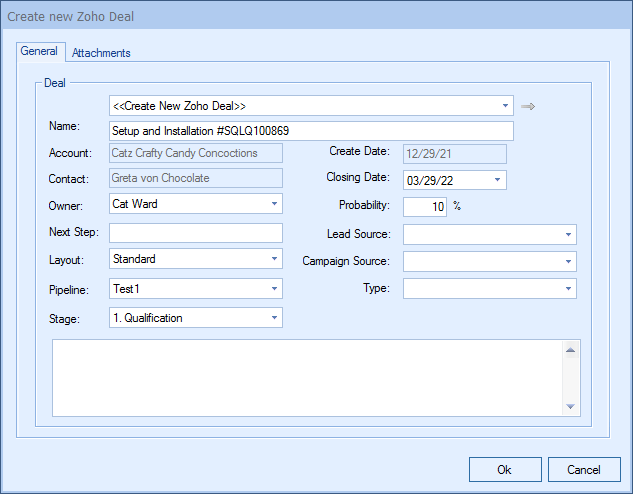Screen dimensions: 633x494
Task: Switch to the Attachments tab
Action: click(101, 53)
